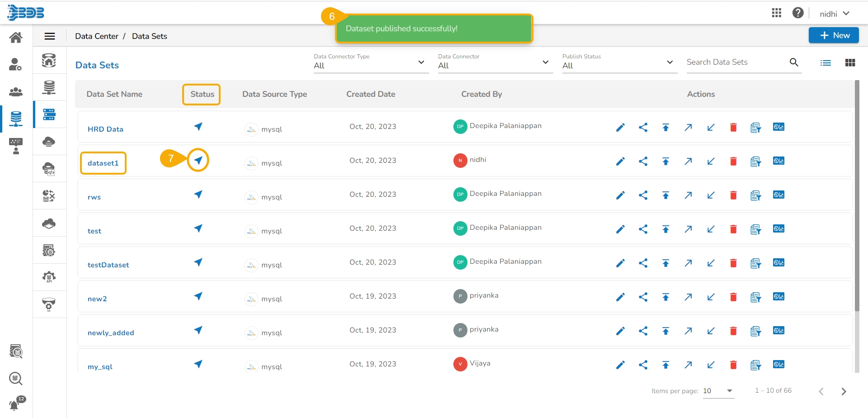Screen dimensions: 868x418
Task: Open the notifications bell icon
Action: pos(15,404)
